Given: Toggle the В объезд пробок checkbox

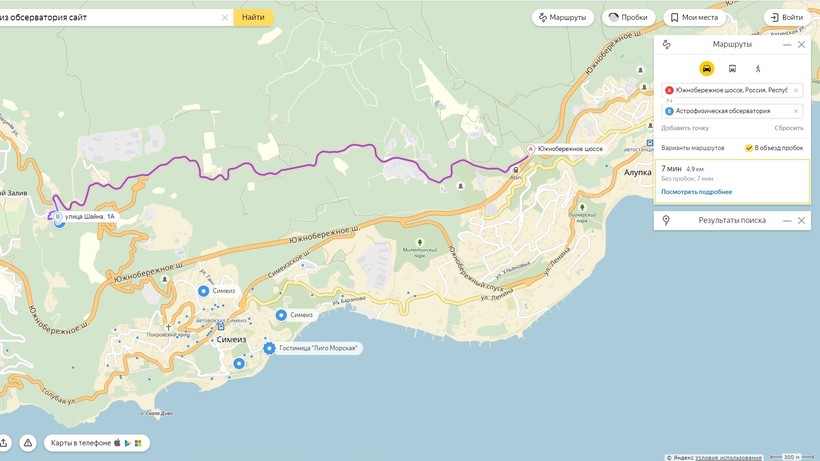Looking at the screenshot, I should click(749, 148).
